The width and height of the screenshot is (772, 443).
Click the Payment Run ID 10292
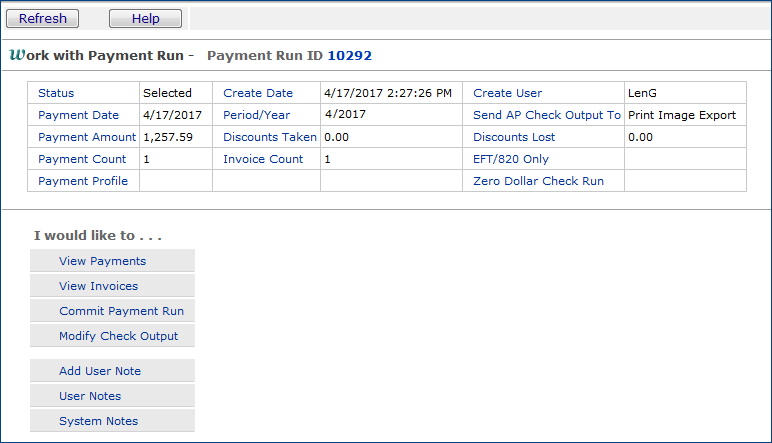pyautogui.click(x=350, y=56)
